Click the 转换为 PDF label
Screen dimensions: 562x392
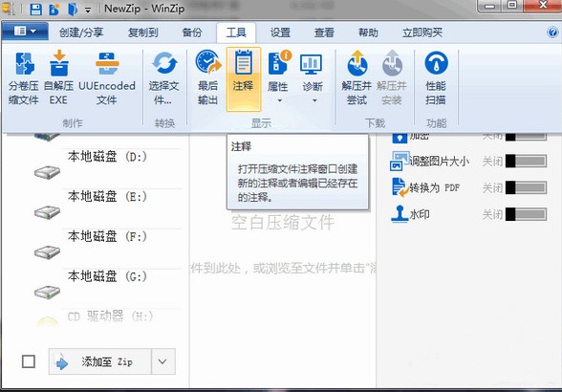(435, 187)
